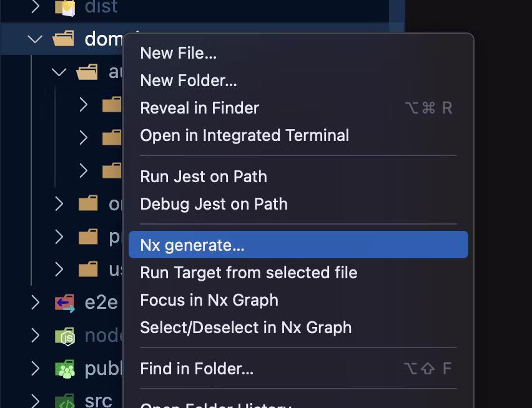Choose New File... from the context menu
The height and width of the screenshot is (408, 532).
coord(179,53)
